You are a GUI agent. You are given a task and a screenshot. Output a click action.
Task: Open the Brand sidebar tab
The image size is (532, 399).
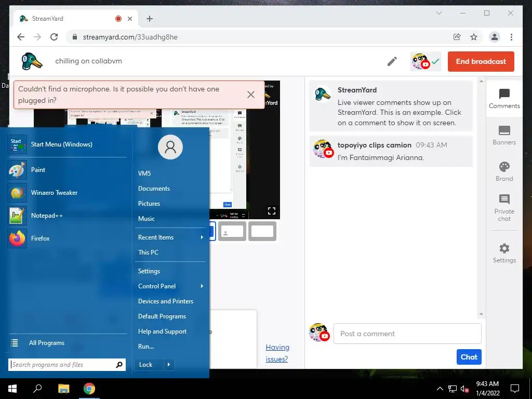pos(504,171)
